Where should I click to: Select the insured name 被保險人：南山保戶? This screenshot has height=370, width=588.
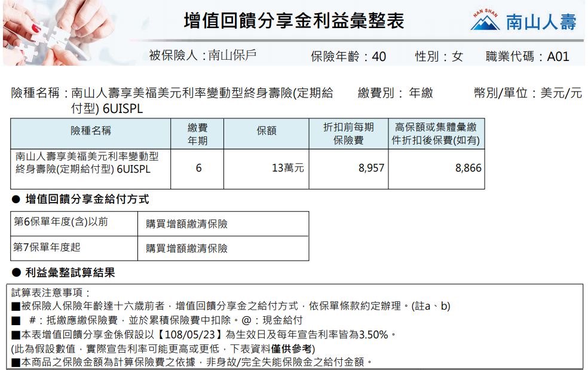(x=203, y=56)
